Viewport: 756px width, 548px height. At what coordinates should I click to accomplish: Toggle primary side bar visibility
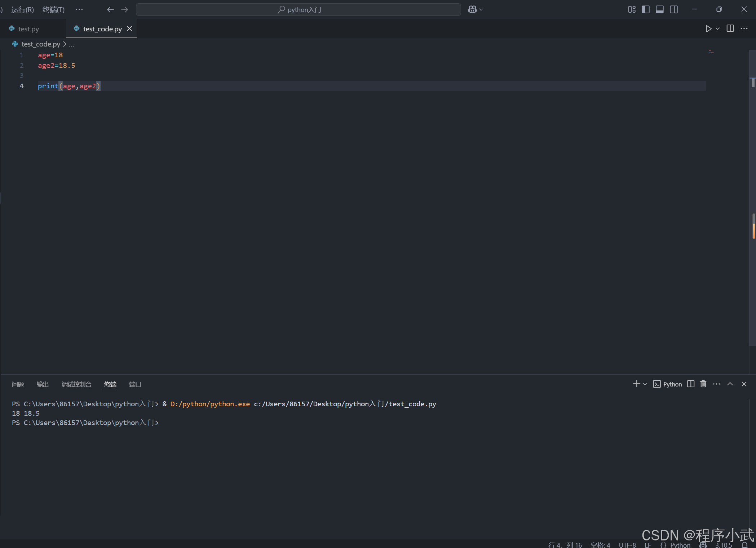(646, 10)
